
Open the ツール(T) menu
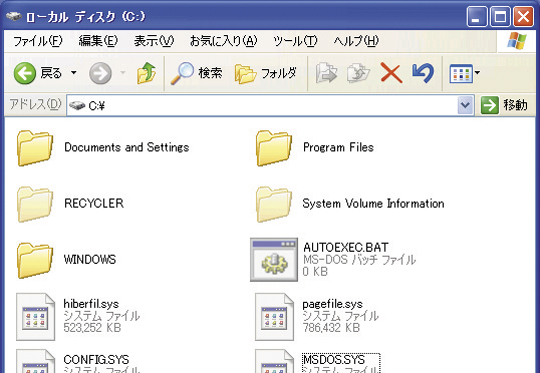[x=295, y=41]
